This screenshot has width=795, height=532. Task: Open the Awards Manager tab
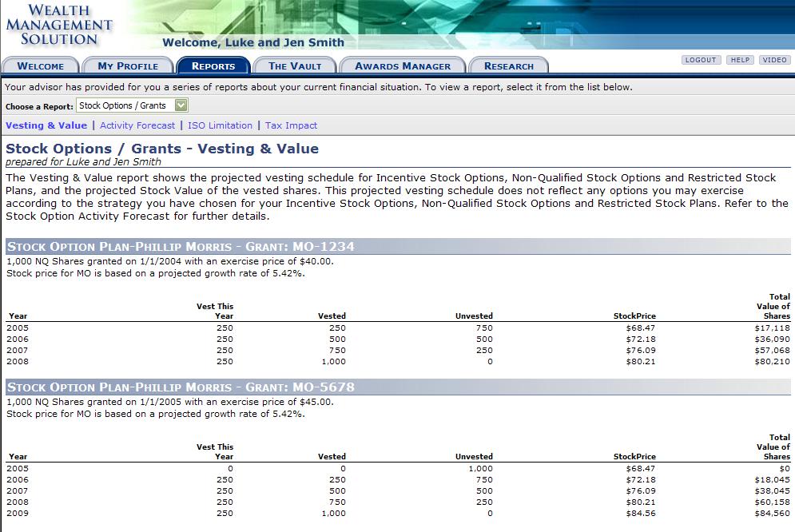(x=403, y=66)
